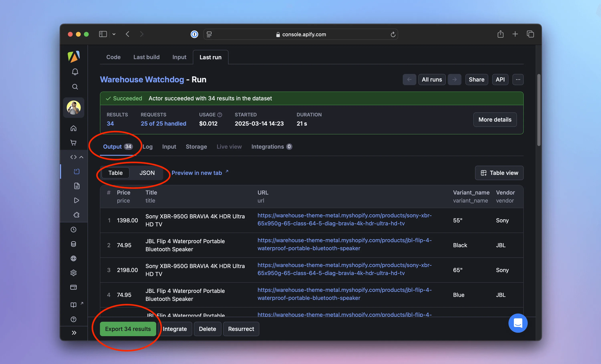Open Storage using the database icon
This screenshot has height=364, width=601.
point(74,244)
